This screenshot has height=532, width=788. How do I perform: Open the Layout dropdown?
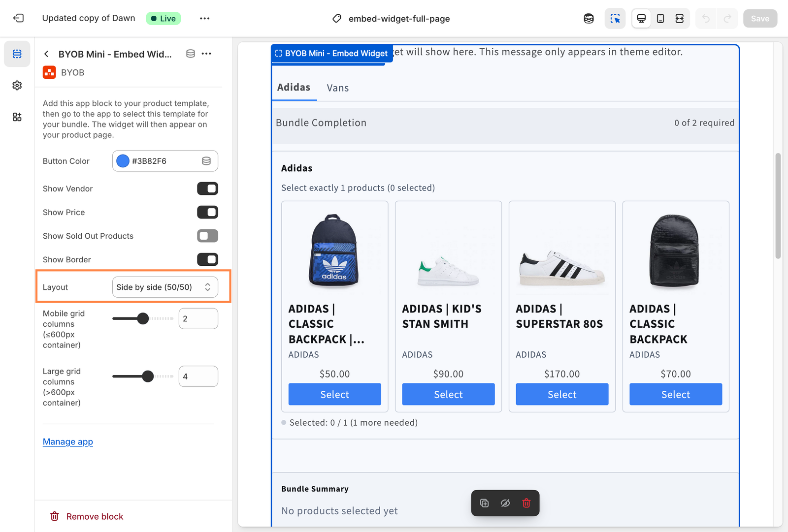[165, 287]
